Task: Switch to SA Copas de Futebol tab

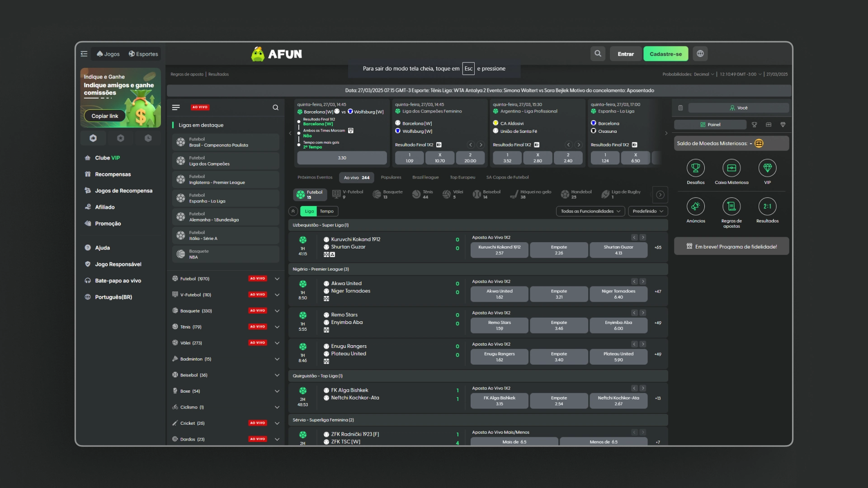Action: click(507, 178)
